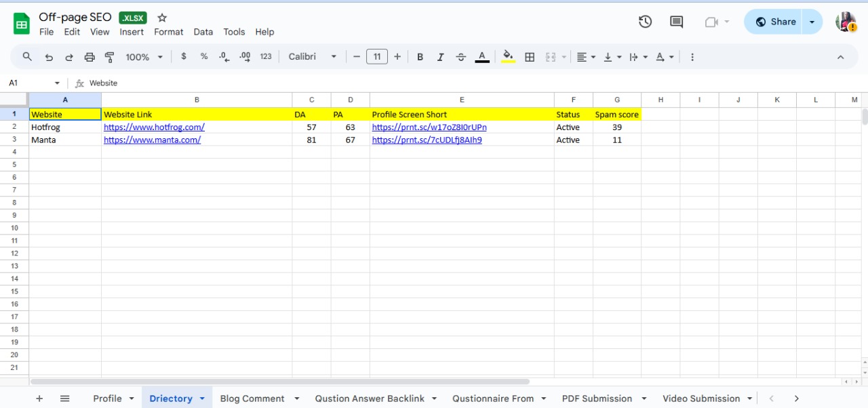Image resolution: width=868 pixels, height=408 pixels.
Task: Open the comments panel icon
Action: coord(676,22)
